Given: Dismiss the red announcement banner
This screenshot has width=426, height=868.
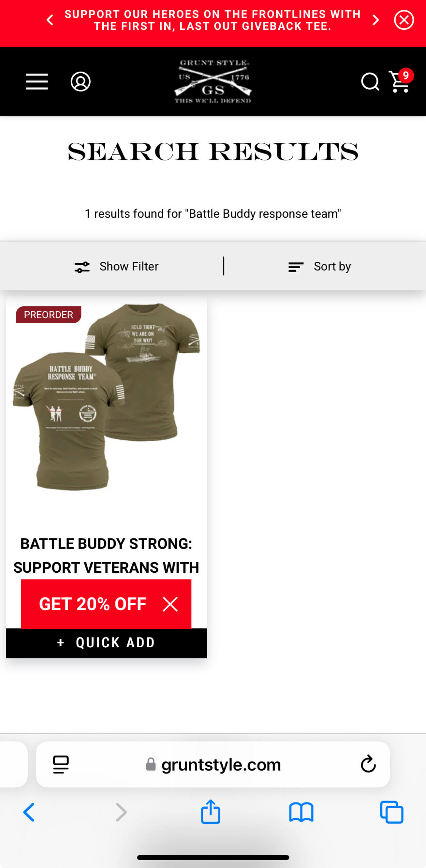Looking at the screenshot, I should coord(404,20).
